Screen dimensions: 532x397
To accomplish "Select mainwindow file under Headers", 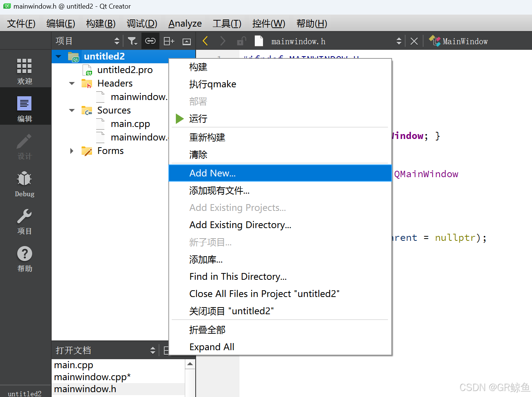I will coord(139,97).
